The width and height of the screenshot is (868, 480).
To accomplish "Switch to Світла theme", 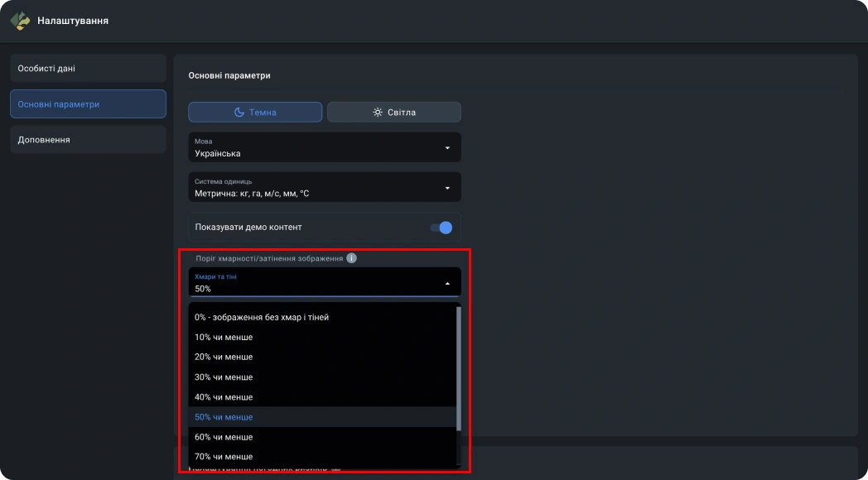I will (394, 113).
